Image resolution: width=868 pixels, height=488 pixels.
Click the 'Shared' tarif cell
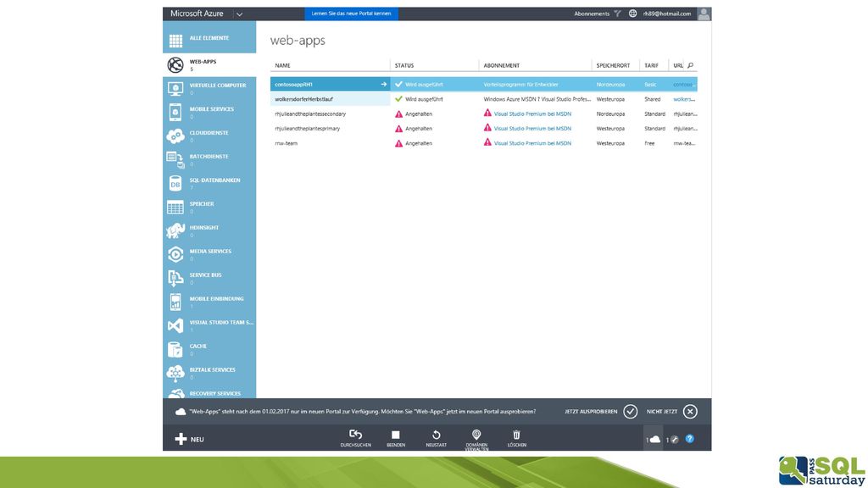pos(652,99)
